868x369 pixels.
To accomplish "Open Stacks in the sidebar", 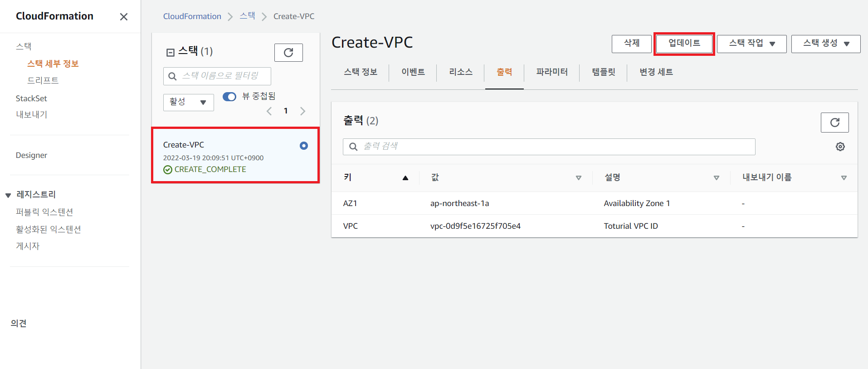I will pyautogui.click(x=24, y=46).
